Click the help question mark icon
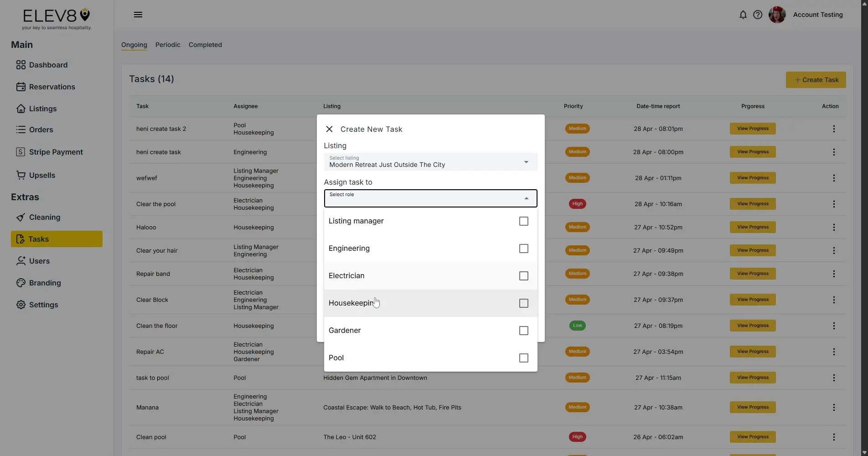This screenshot has width=868, height=456. [757, 15]
